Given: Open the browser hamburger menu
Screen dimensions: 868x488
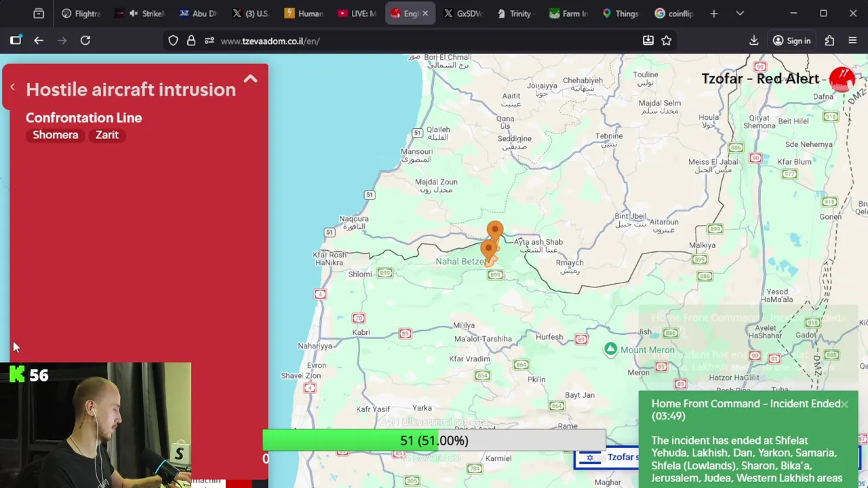Looking at the screenshot, I should (852, 41).
